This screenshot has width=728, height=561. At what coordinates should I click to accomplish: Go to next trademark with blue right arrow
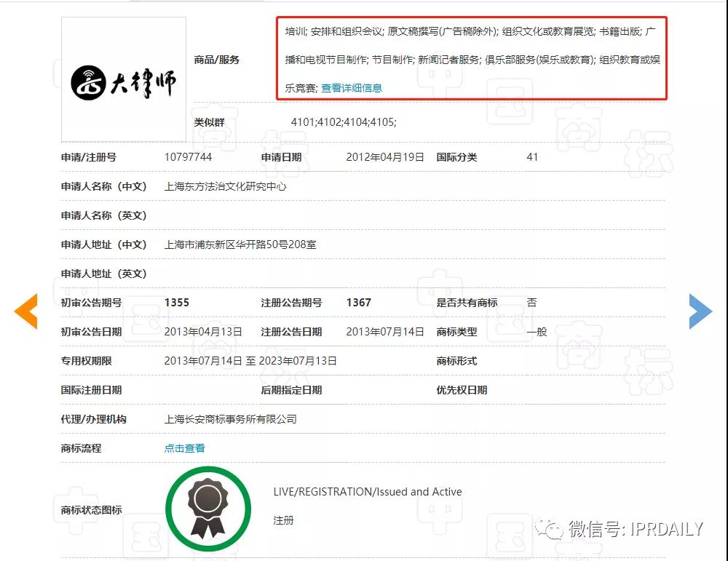700,311
